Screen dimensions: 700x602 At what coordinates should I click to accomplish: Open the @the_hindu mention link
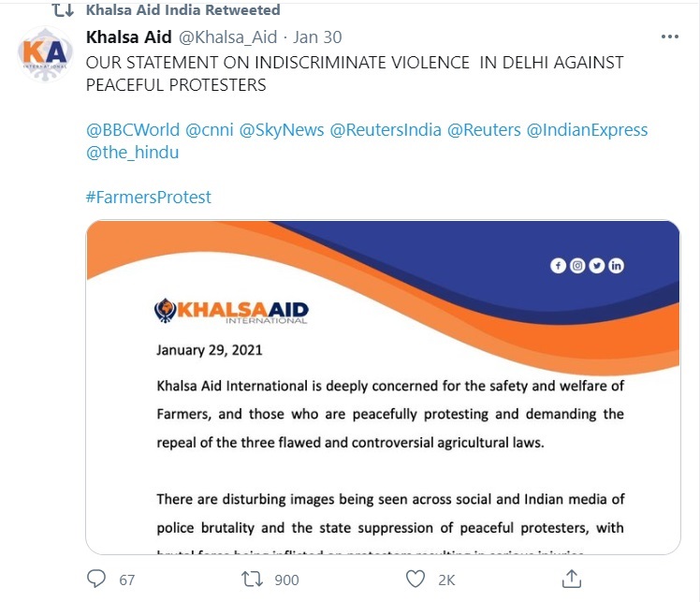pos(132,152)
